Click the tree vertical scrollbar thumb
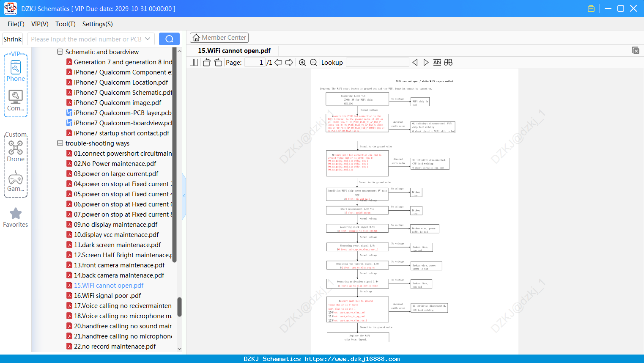The width and height of the screenshot is (644, 363). [x=179, y=307]
